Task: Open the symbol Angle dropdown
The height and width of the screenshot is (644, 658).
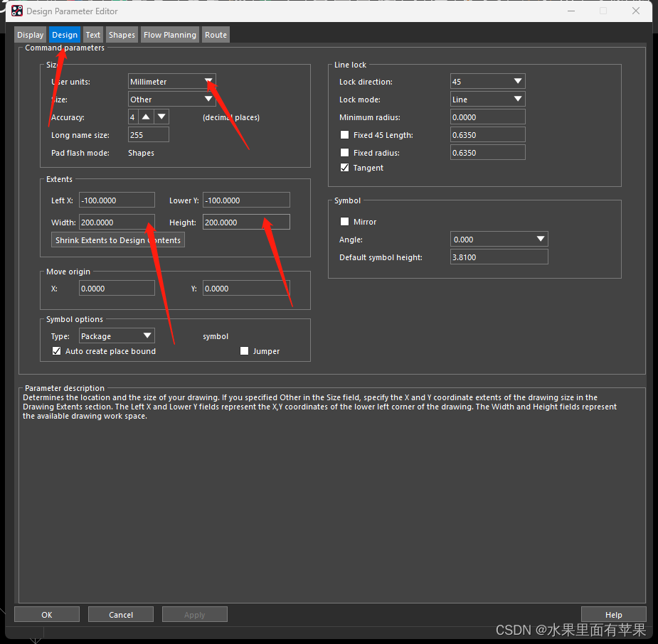Action: click(541, 240)
